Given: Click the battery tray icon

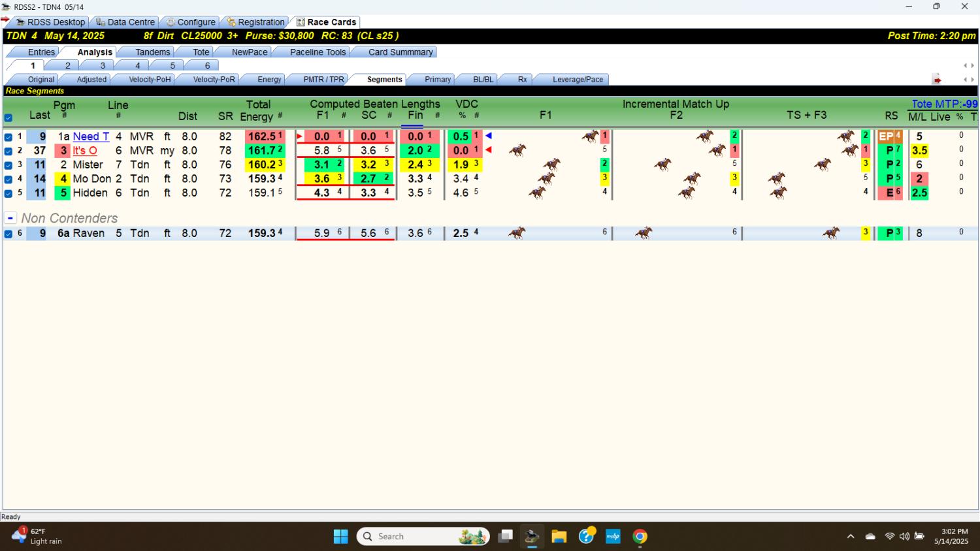Looking at the screenshot, I should 919,537.
